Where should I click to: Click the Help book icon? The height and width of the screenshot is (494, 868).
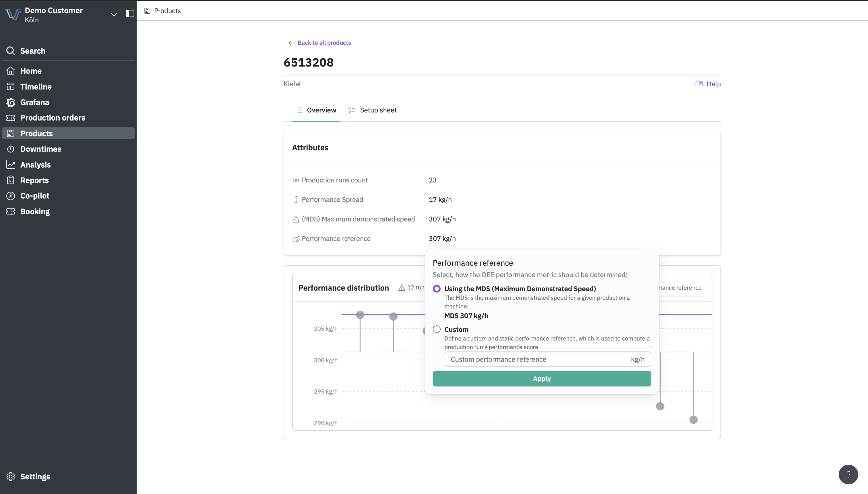[x=699, y=84]
